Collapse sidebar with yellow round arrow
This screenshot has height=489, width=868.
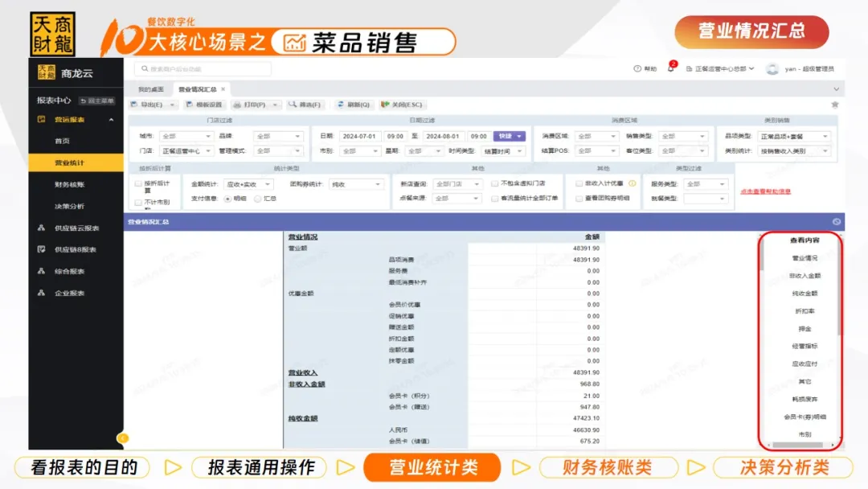click(123, 438)
